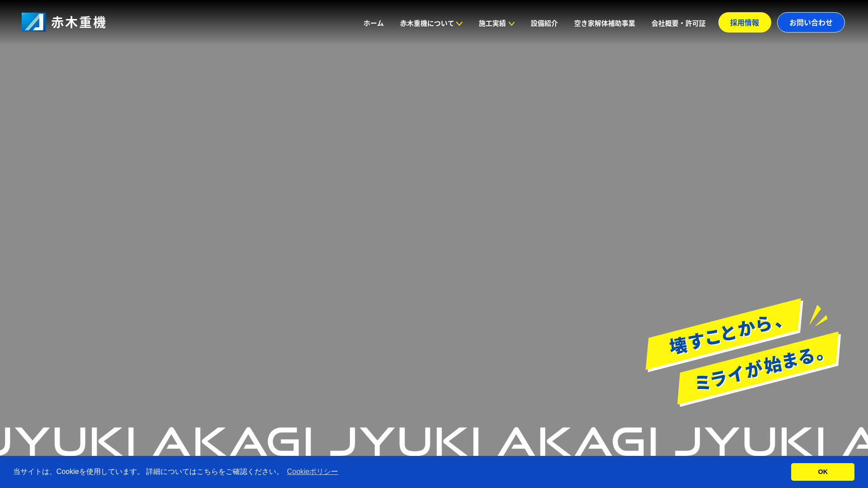The height and width of the screenshot is (488, 868).
Task: Open 会社概要・許可証 in navigation
Action: pyautogui.click(x=678, y=23)
